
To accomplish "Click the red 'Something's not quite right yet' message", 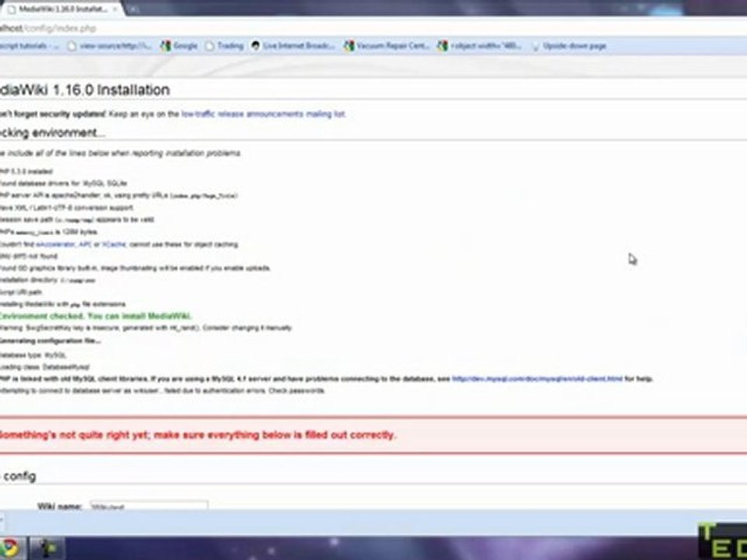I will tap(198, 436).
